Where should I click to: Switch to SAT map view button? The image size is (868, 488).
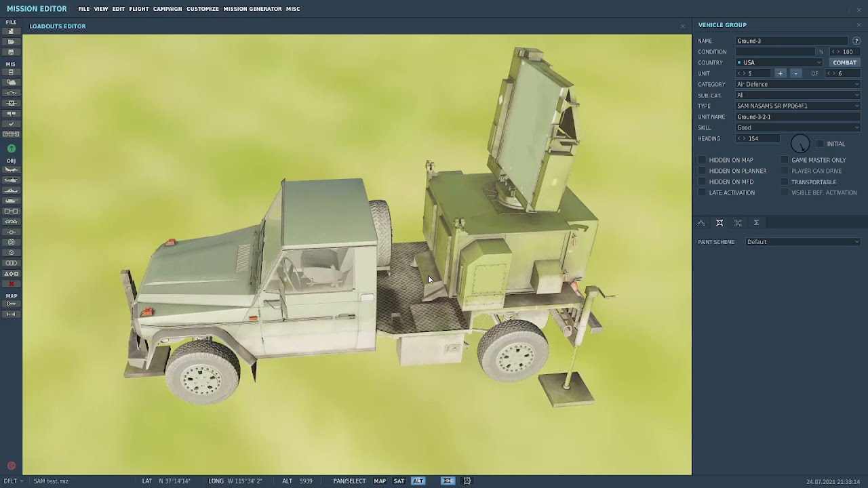(x=399, y=481)
